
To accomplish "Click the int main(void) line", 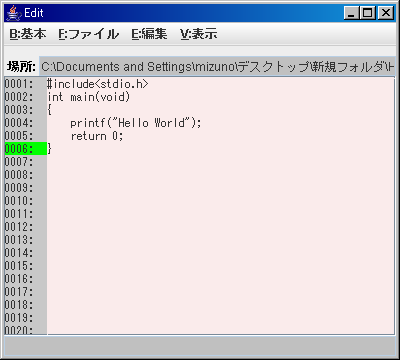I will click(x=88, y=97).
